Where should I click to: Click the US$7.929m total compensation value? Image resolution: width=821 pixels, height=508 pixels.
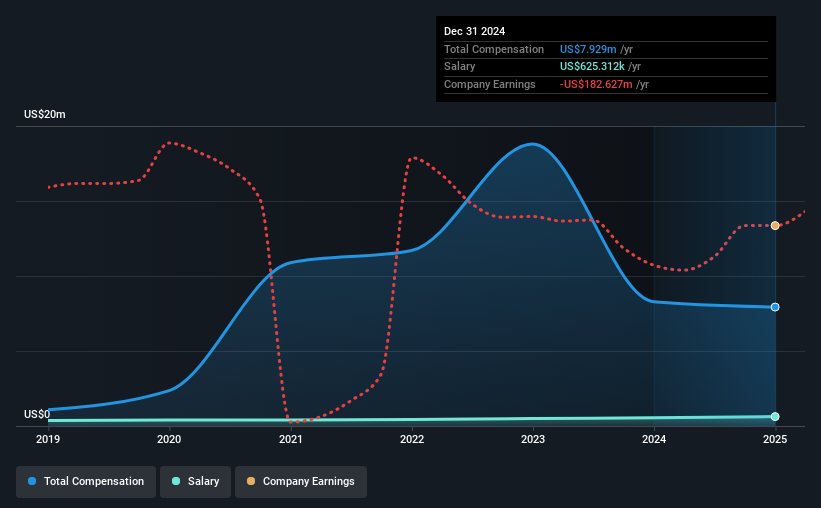(588, 49)
